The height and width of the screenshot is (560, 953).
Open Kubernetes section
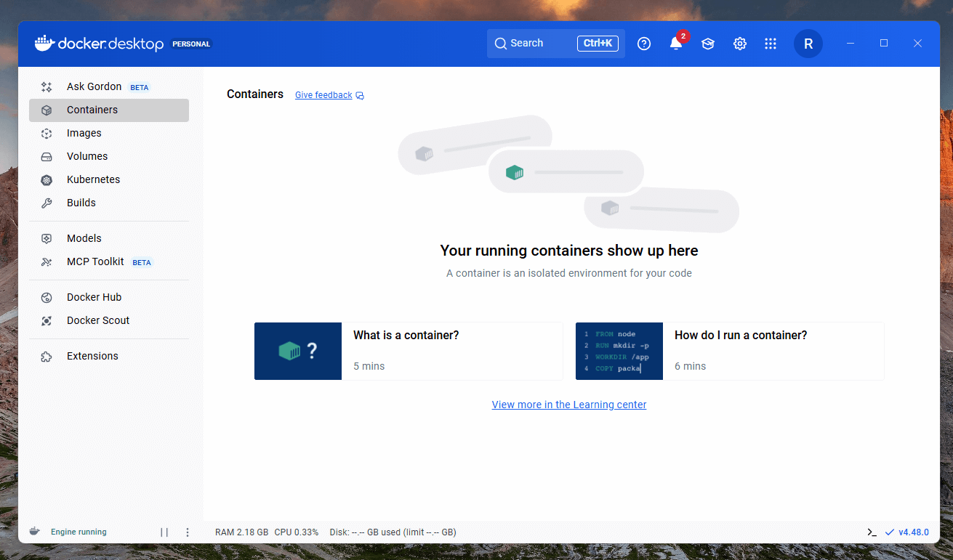(109, 179)
